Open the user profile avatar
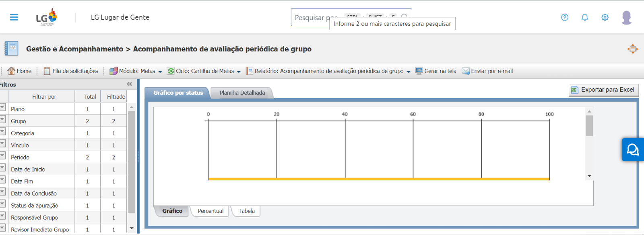Image resolution: width=644 pixels, height=235 pixels. click(x=627, y=17)
